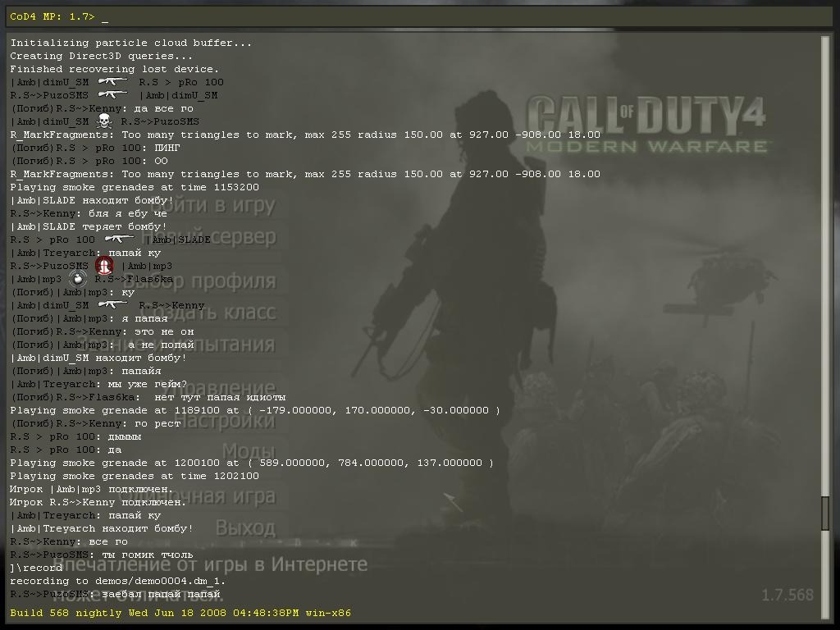Click the chat line 'R.S~>Kenny: го рест'
Screen dimensions: 840x630
tap(95, 423)
